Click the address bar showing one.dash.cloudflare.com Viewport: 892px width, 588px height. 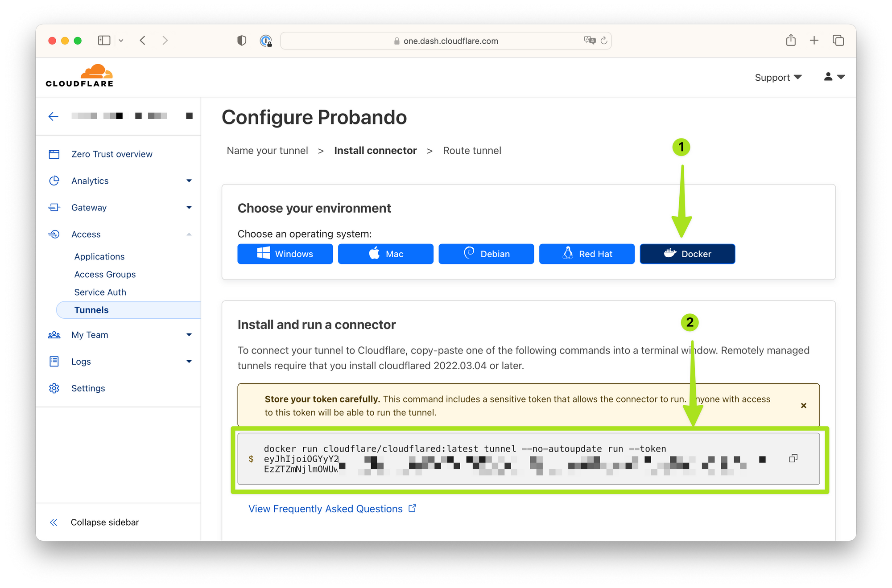tap(446, 41)
